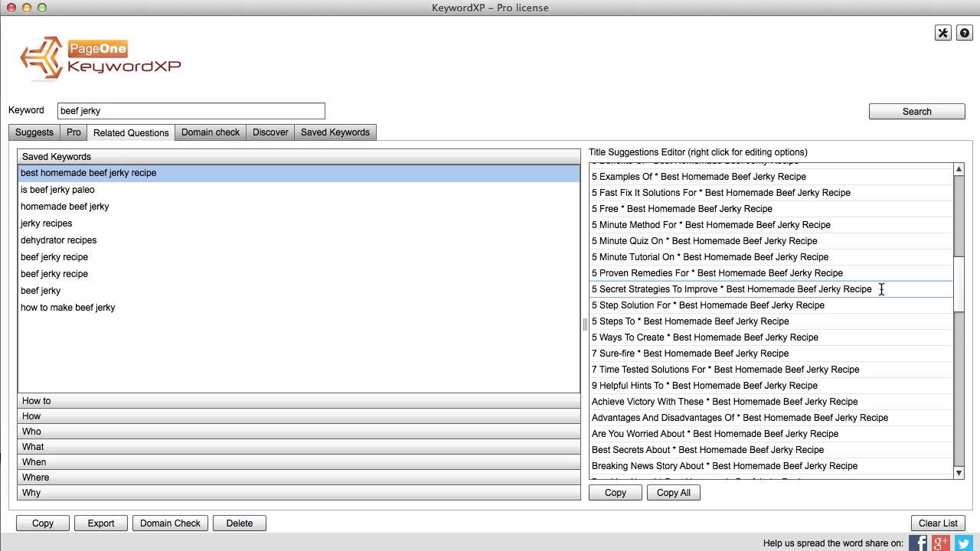Select 'how to make beef jerky' keyword
The width and height of the screenshot is (980, 551).
[299, 308]
